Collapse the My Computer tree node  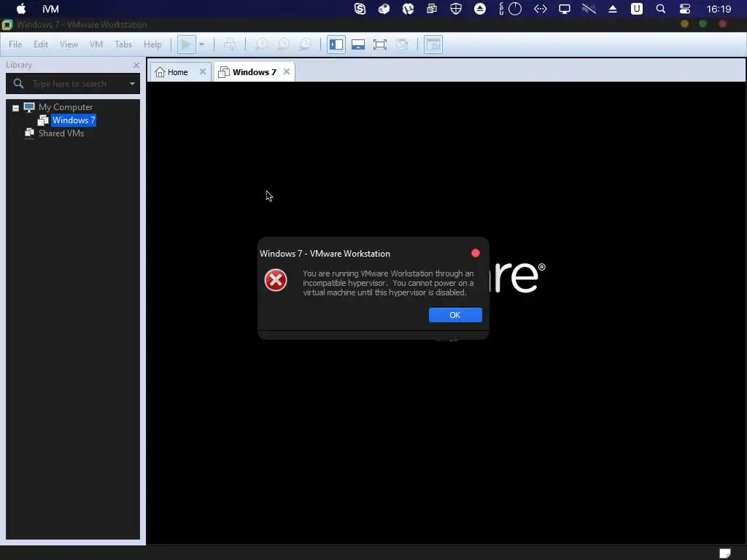(16, 108)
